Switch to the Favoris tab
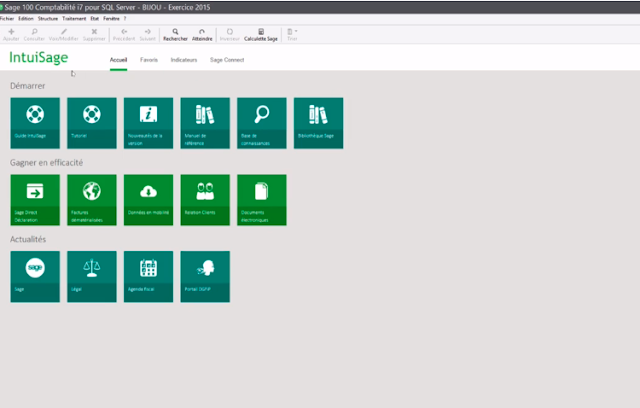Image resolution: width=640 pixels, height=408 pixels. click(x=149, y=60)
